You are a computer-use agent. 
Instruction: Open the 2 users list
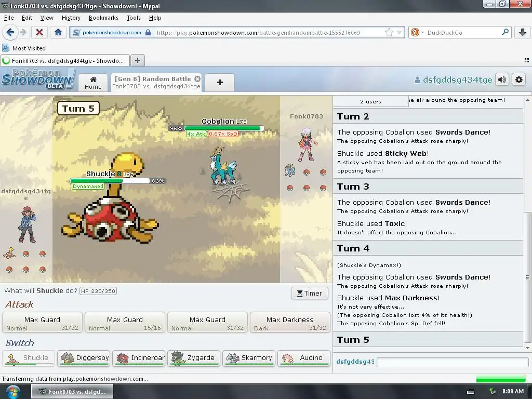(x=370, y=101)
